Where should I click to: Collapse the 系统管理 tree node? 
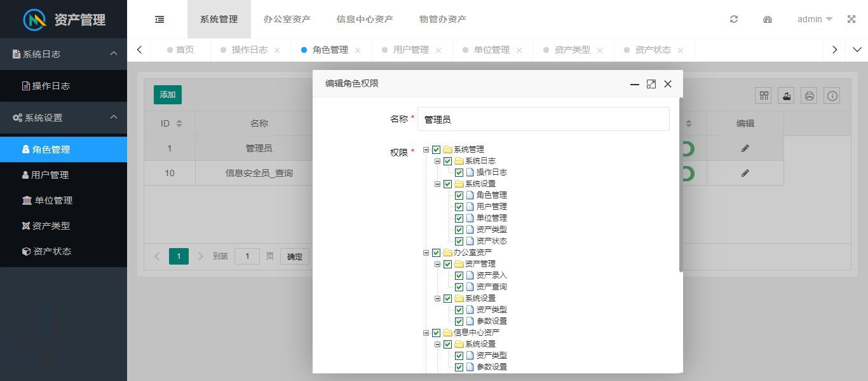(x=426, y=149)
